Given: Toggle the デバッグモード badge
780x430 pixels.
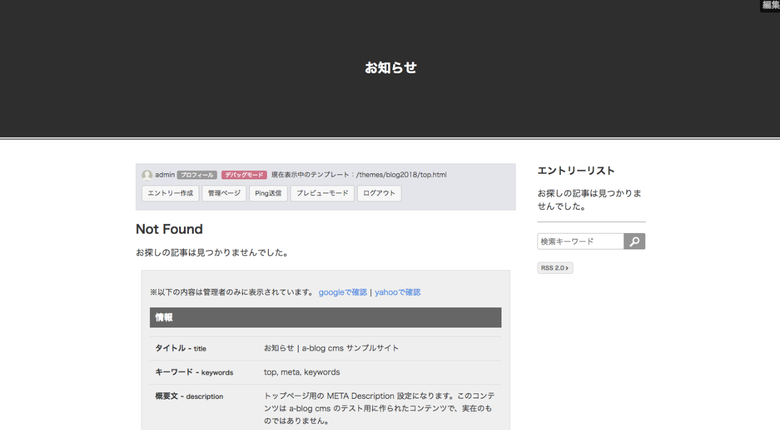Looking at the screenshot, I should (244, 175).
